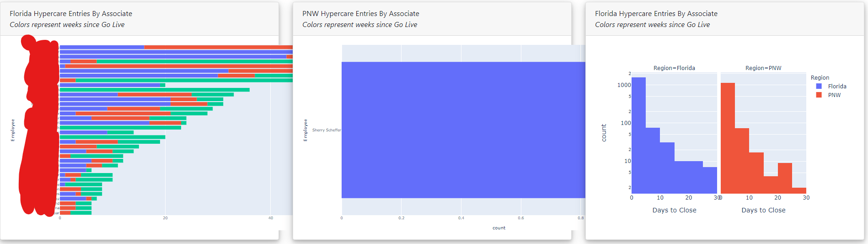Screen dimensions: 868x244
Task: Click 'Days to Close' under the PNW histogram
Action: pyautogui.click(x=763, y=210)
